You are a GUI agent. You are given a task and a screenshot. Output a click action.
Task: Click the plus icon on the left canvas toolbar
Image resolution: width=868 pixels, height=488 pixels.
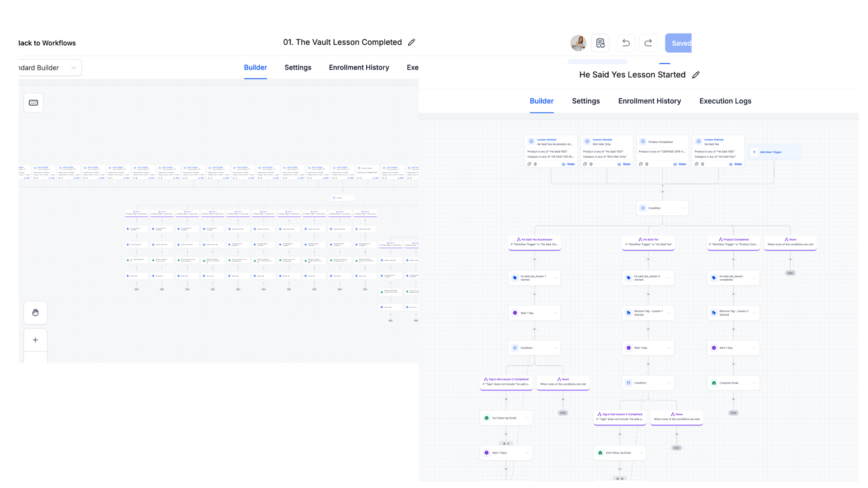coord(35,340)
